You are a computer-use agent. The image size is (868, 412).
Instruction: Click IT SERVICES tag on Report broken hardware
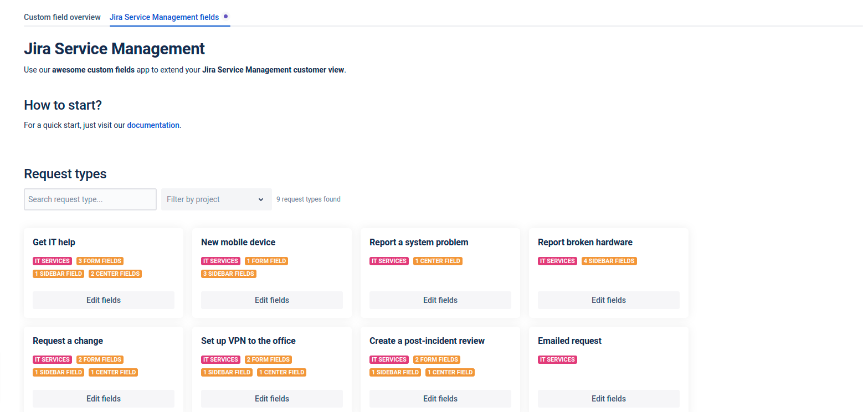coord(557,261)
